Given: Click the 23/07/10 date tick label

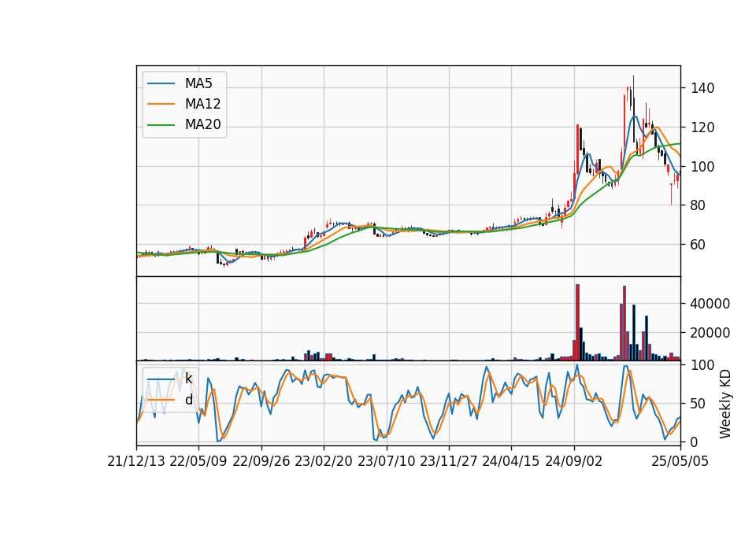Looking at the screenshot, I should (386, 461).
